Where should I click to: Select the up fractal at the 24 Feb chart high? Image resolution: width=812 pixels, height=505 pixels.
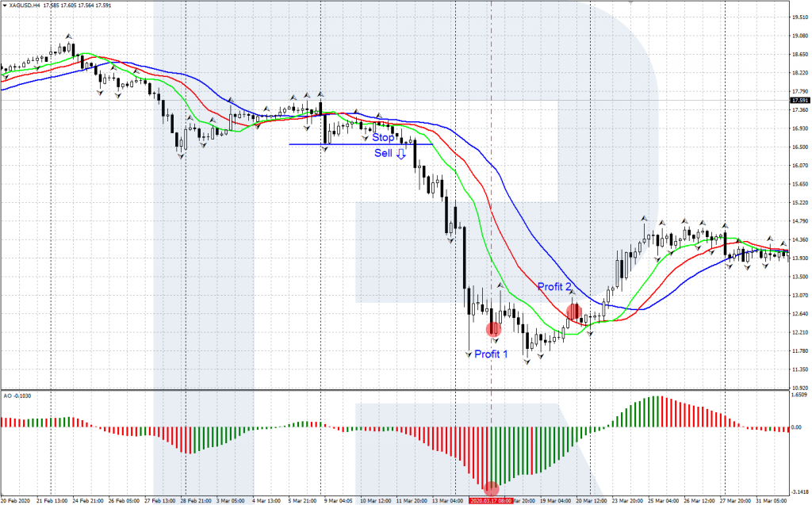70,37
